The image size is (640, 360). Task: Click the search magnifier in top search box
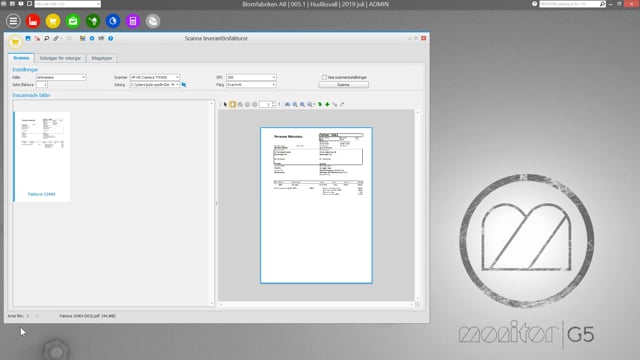coord(602,4)
